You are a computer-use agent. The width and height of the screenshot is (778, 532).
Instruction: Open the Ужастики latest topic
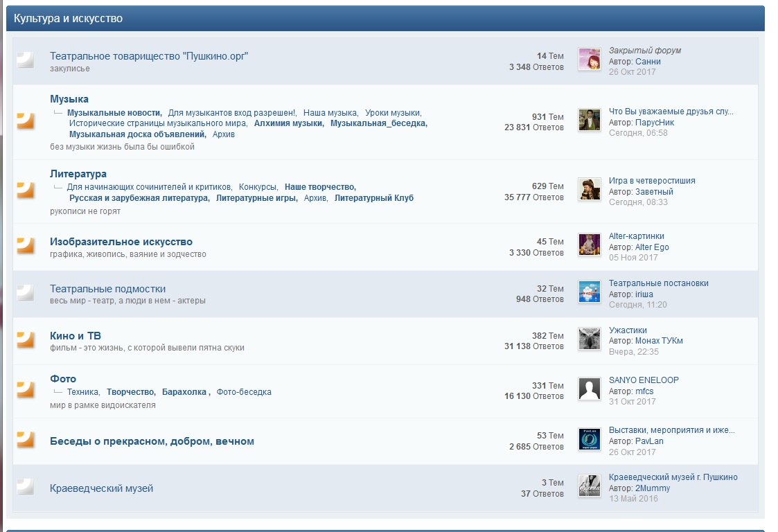click(x=628, y=330)
